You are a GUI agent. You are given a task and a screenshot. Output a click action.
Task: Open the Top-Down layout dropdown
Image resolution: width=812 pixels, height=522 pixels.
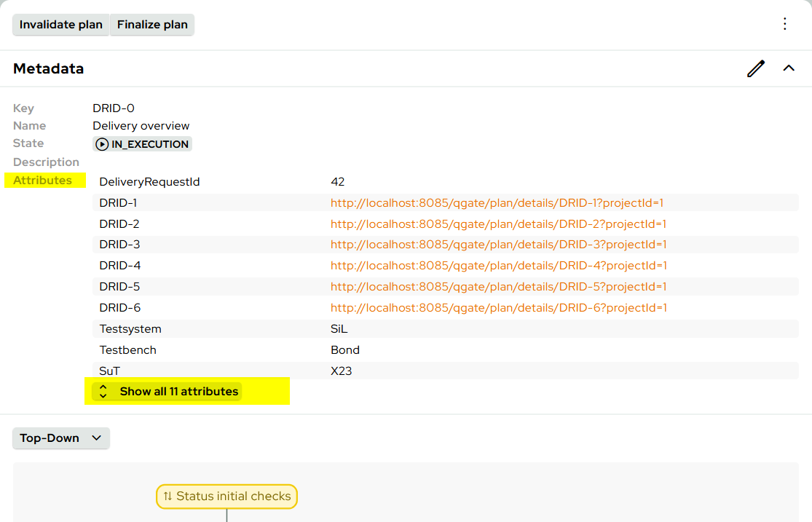[x=60, y=438]
